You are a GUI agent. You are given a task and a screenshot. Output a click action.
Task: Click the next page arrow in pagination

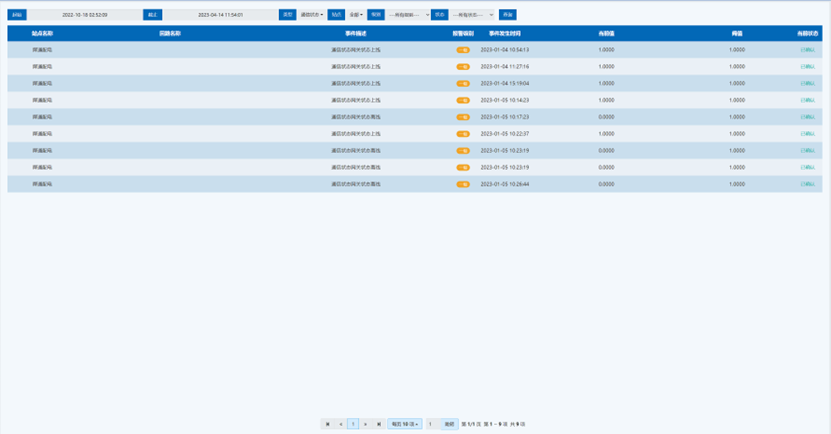coord(366,424)
